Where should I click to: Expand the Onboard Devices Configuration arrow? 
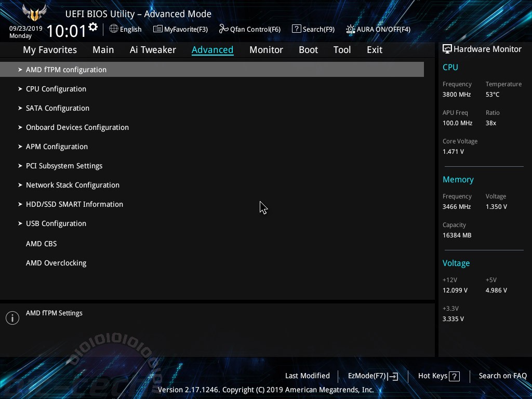point(20,127)
